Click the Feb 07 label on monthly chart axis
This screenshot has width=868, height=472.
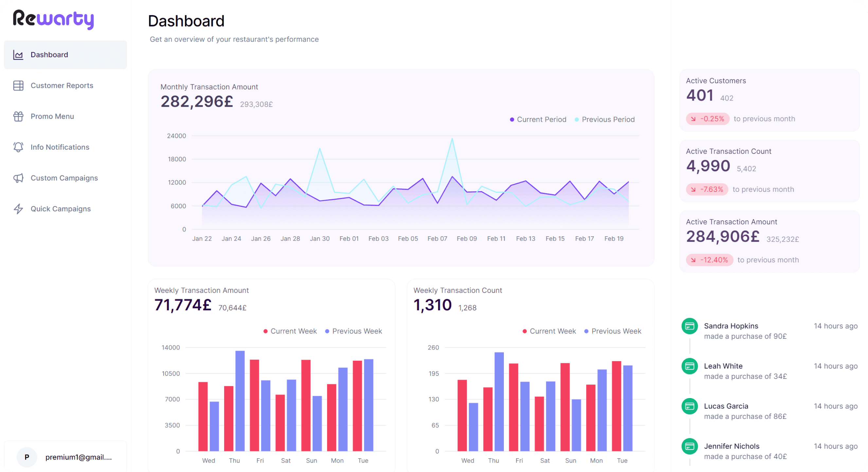click(x=437, y=239)
